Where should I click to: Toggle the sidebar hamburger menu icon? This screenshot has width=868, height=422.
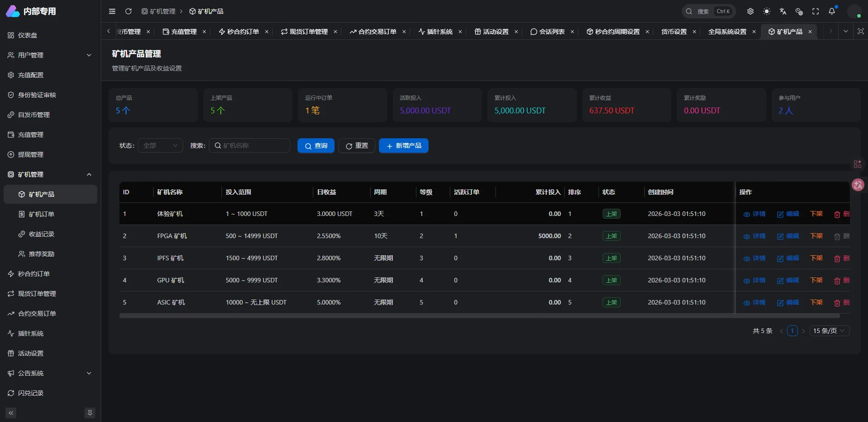(112, 11)
